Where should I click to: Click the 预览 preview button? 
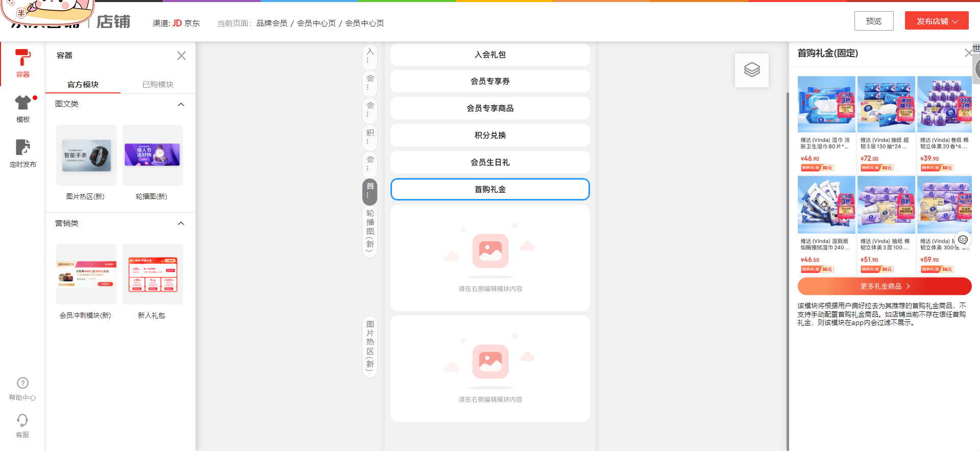(x=873, y=21)
